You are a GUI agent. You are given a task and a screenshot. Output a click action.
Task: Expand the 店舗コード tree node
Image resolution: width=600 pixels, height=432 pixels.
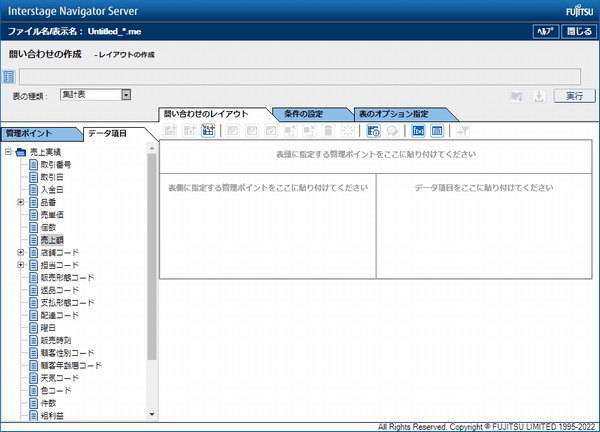(x=21, y=252)
